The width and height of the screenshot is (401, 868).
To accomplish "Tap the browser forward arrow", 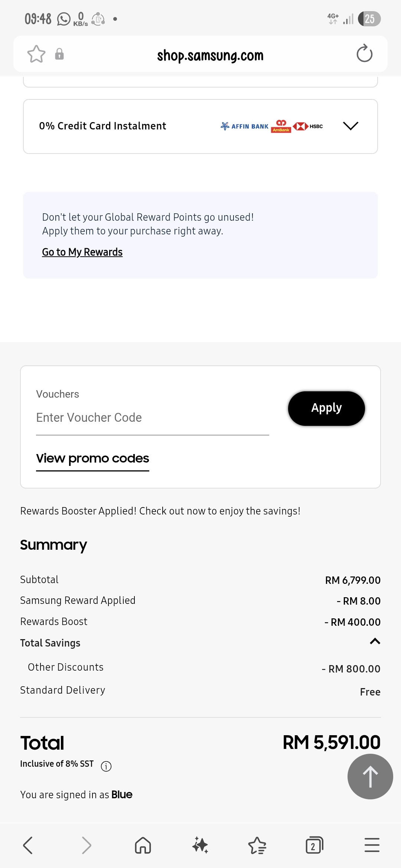I will [86, 845].
